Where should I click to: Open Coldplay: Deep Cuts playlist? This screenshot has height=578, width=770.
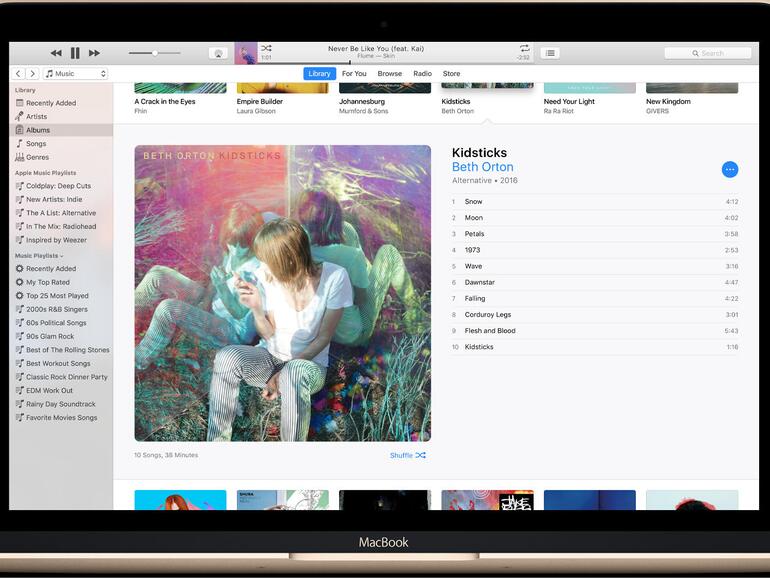pyautogui.click(x=61, y=186)
